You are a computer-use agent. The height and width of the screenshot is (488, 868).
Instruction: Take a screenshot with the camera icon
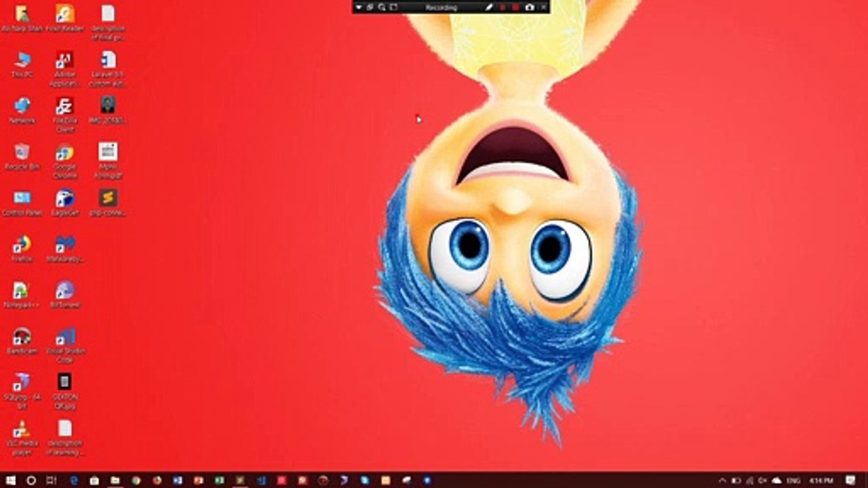pyautogui.click(x=530, y=7)
